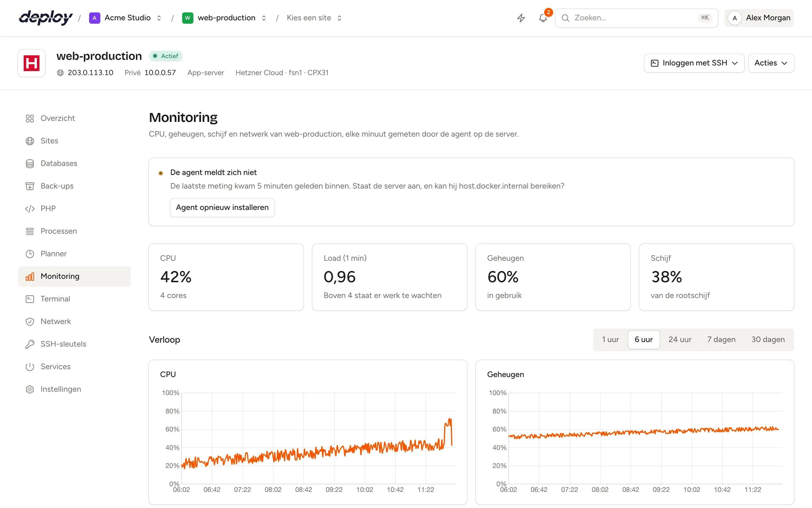Open the Alex Morgan account menu

point(759,18)
